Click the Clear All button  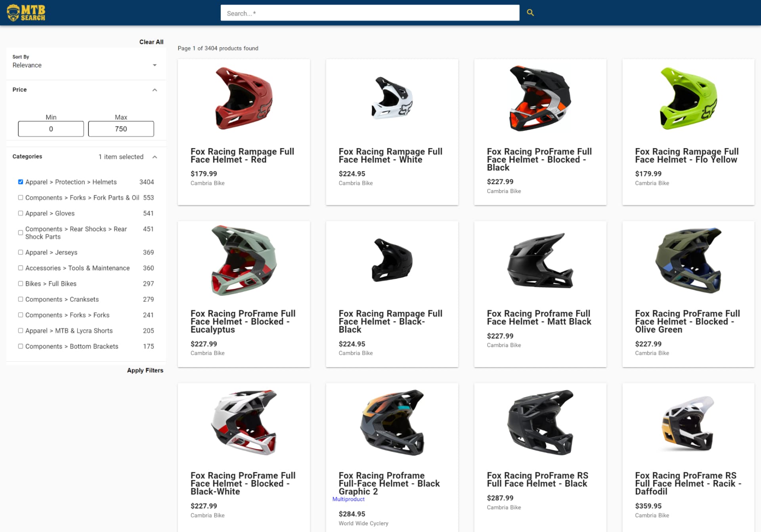coord(151,42)
